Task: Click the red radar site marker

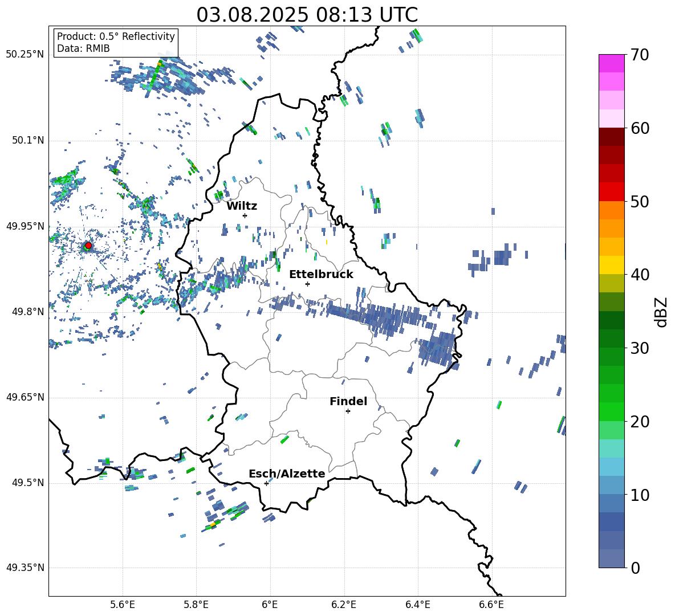Action: coord(88,246)
